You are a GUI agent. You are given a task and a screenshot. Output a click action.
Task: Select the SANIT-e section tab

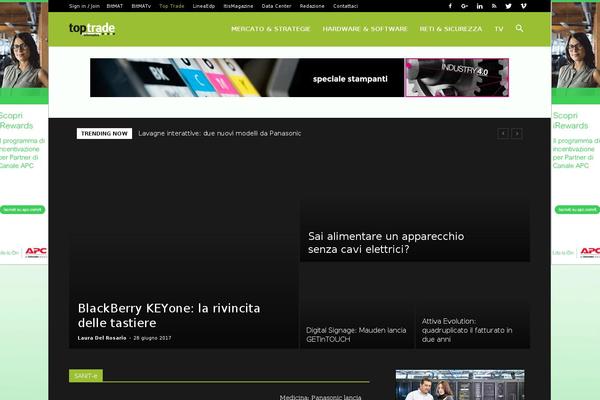pos(86,376)
